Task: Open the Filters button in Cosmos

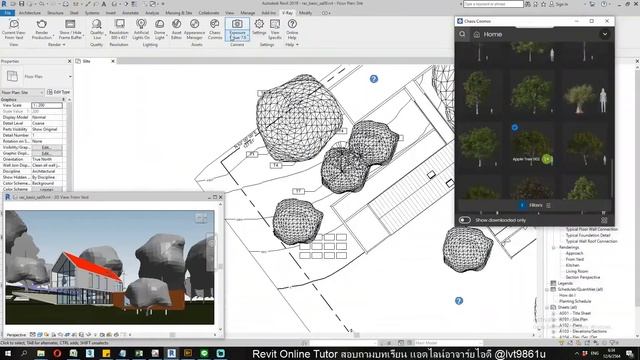Action: [x=536, y=205]
